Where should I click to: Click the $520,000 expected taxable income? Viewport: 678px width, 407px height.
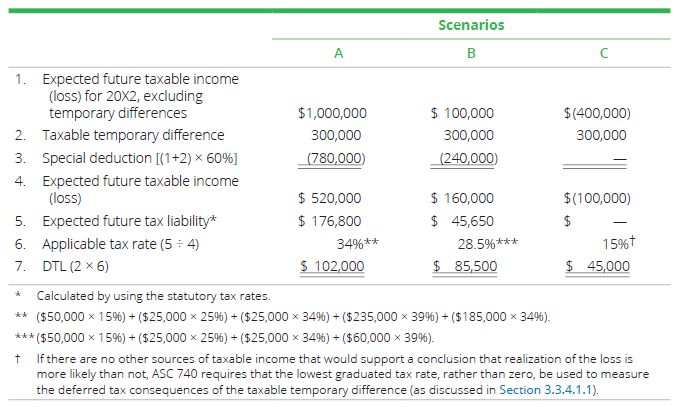pyautogui.click(x=334, y=198)
